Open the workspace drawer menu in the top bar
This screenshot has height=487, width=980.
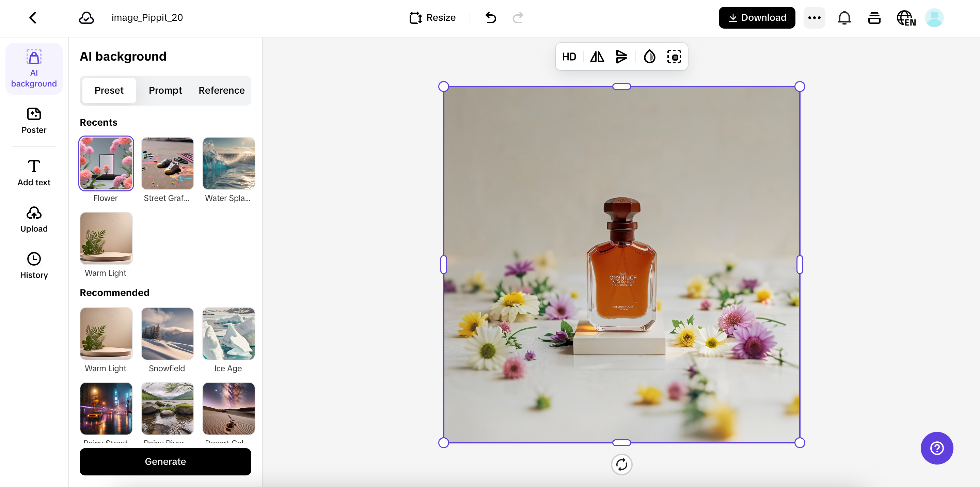[x=874, y=17]
